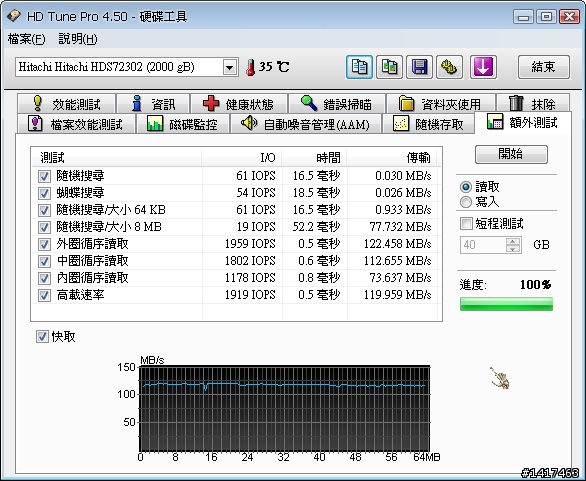Click the icon on 額外測試 tab
The image size is (586, 481).
coord(495,121)
